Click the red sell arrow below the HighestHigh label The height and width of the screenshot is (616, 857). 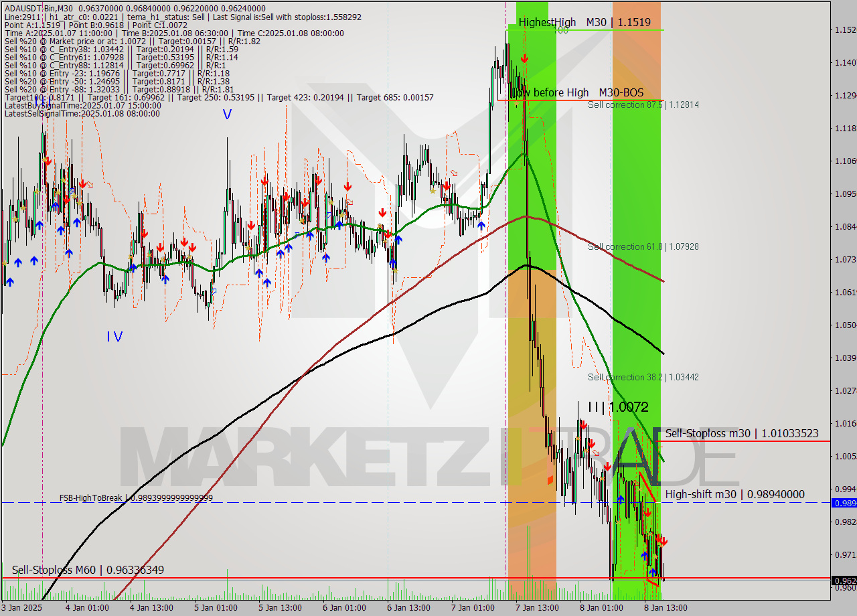pos(524,59)
